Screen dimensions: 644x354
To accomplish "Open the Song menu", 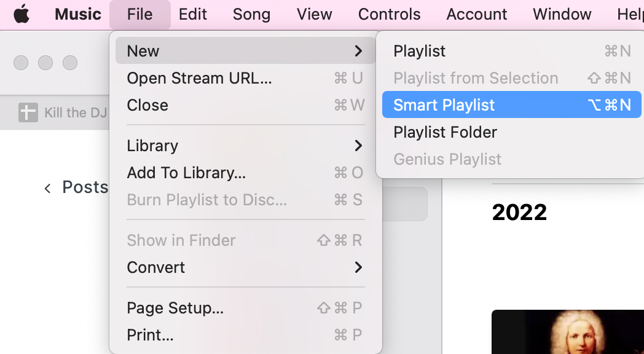I will pos(251,14).
